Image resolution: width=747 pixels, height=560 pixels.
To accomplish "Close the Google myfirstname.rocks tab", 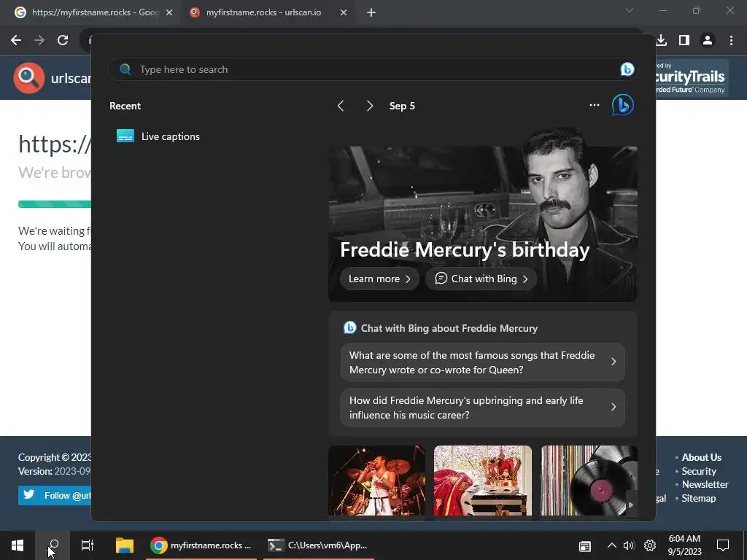I will coord(169,13).
